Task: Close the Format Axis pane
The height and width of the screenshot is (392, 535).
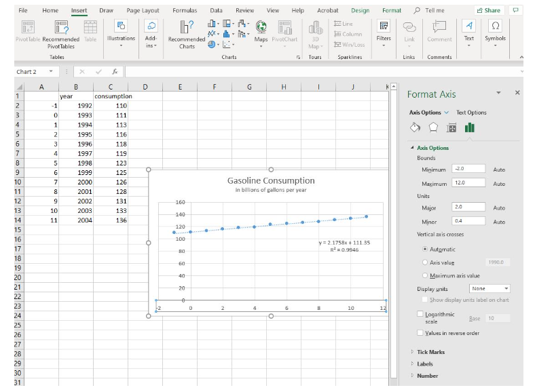Action: click(x=517, y=93)
